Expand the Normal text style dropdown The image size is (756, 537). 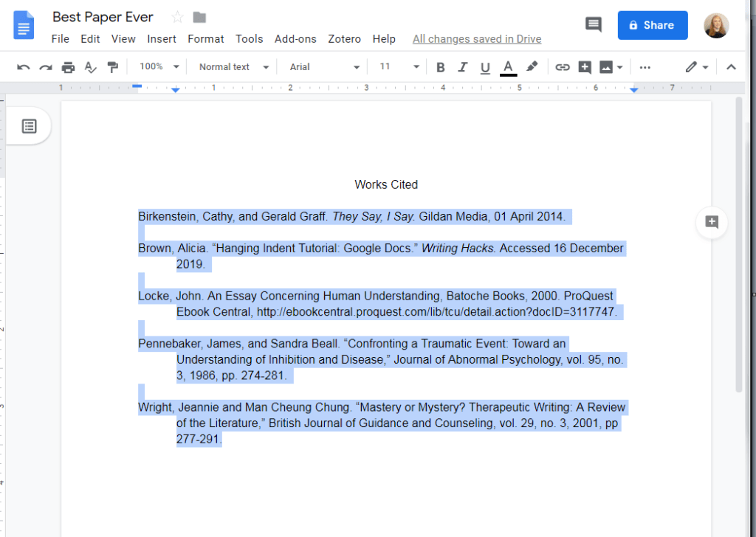click(233, 67)
